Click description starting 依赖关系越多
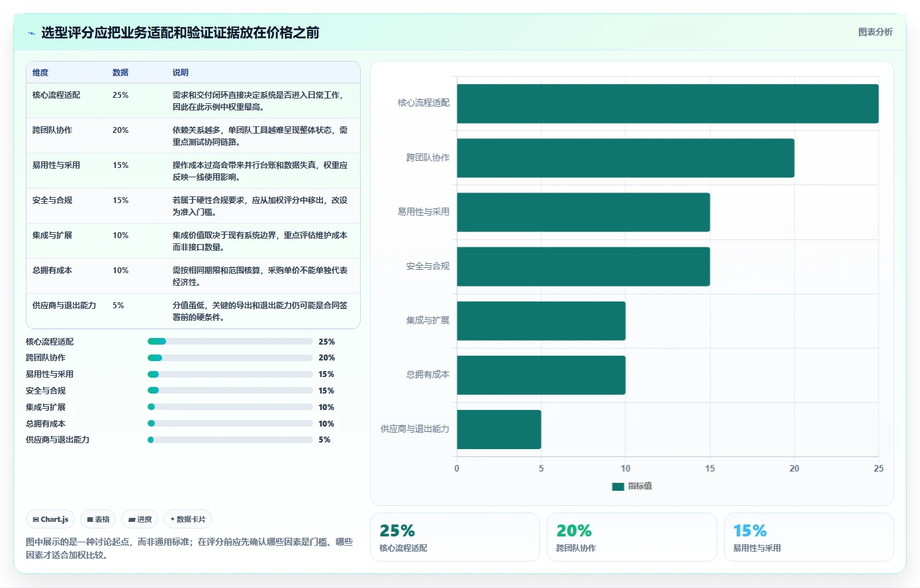The image size is (920, 588). pos(260,136)
